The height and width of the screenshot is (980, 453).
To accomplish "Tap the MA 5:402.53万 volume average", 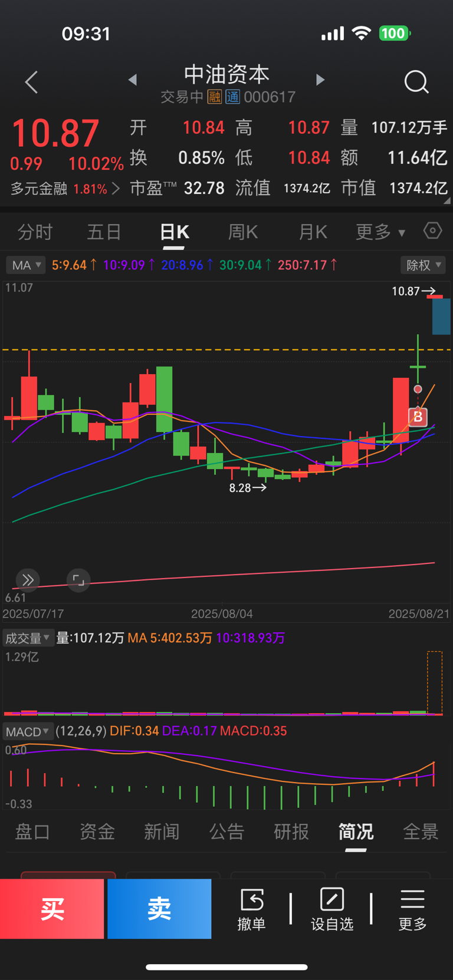I will coord(170,638).
